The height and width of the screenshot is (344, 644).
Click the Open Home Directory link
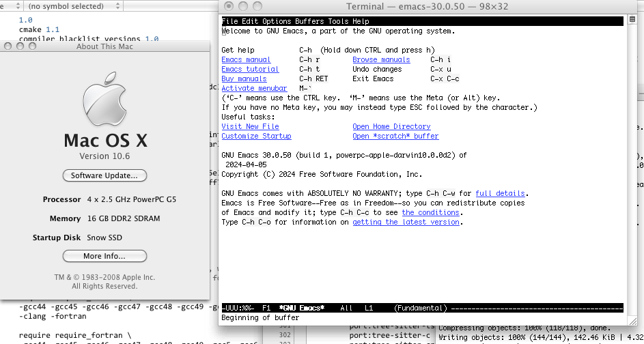tap(391, 126)
